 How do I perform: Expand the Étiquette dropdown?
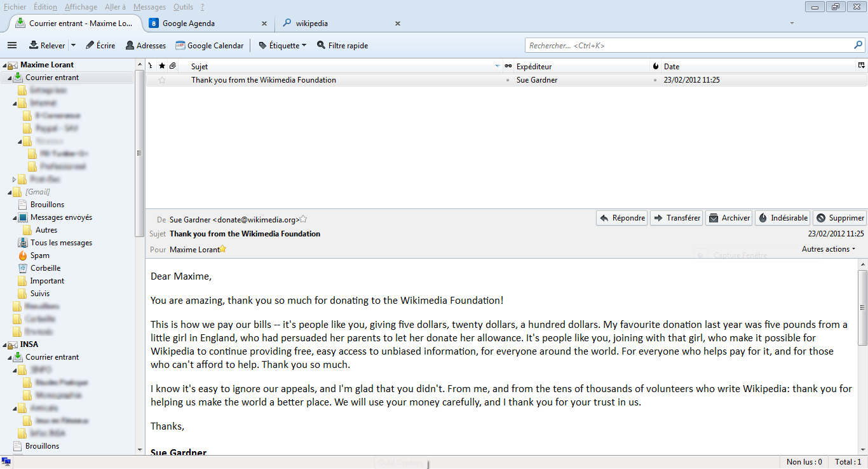(x=304, y=45)
